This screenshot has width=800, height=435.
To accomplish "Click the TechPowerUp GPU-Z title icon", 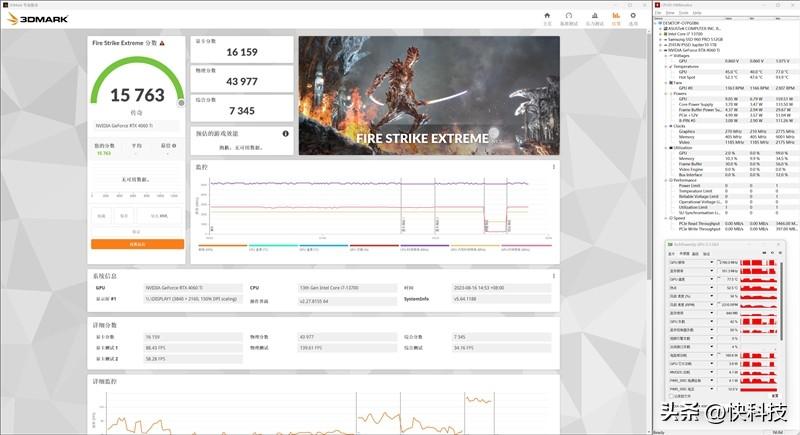I will [670, 245].
